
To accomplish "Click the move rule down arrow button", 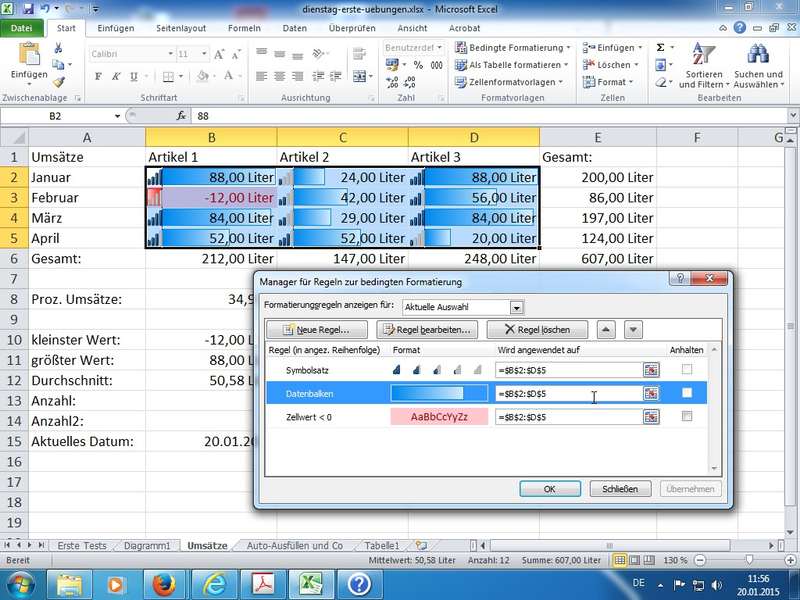I will click(633, 329).
